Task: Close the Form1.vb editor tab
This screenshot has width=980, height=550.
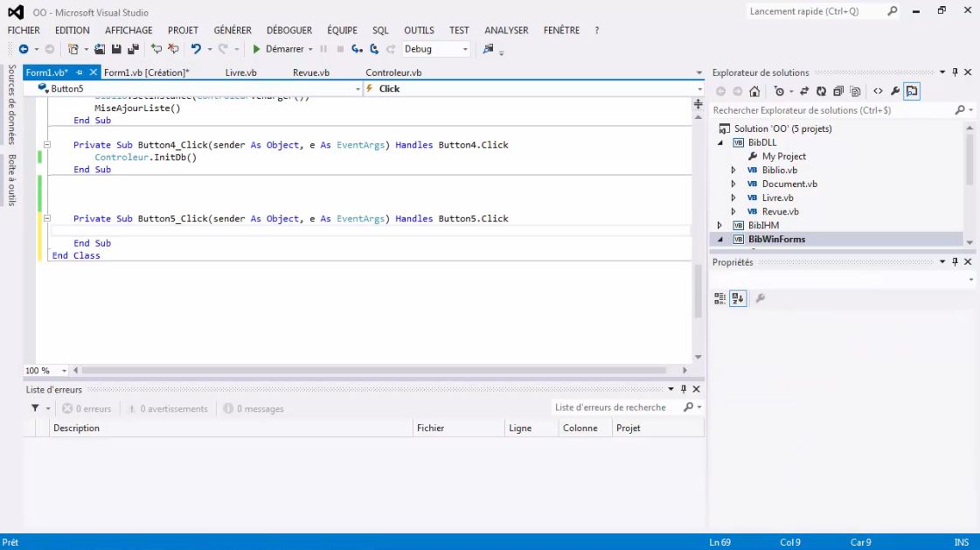Action: [x=94, y=73]
